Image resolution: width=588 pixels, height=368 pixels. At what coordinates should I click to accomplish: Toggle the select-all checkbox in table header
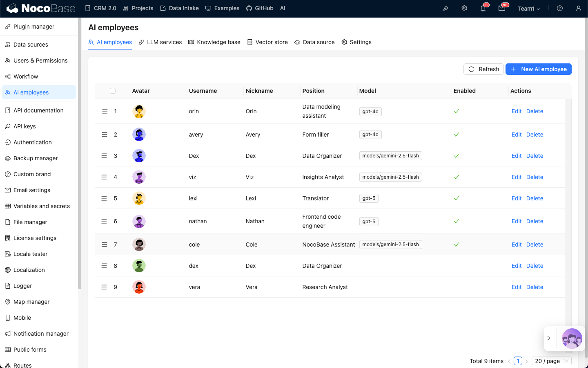[113, 91]
